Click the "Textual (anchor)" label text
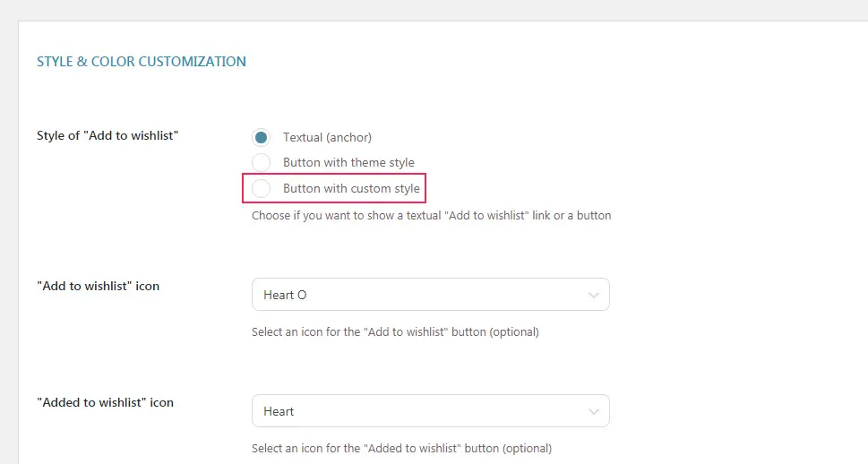The image size is (868, 464). (327, 137)
